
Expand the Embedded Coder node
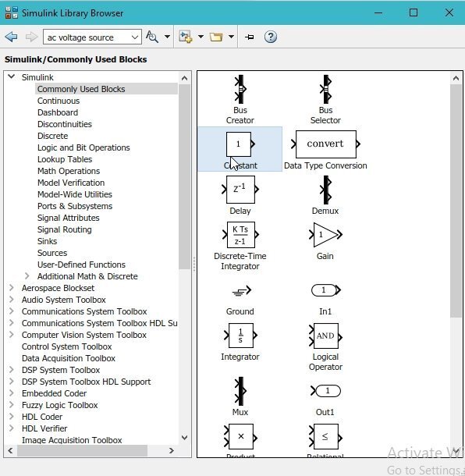(11, 393)
